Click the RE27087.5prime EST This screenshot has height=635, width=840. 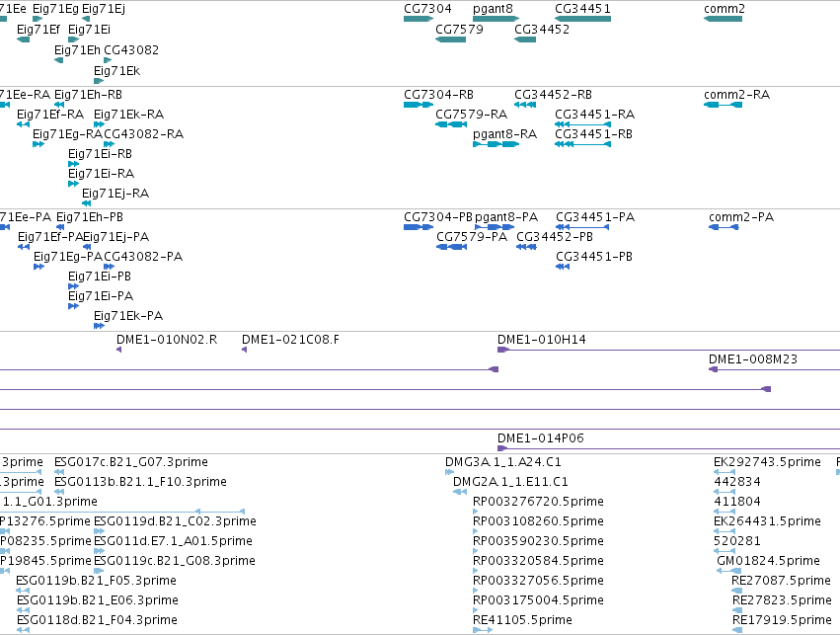[737, 592]
